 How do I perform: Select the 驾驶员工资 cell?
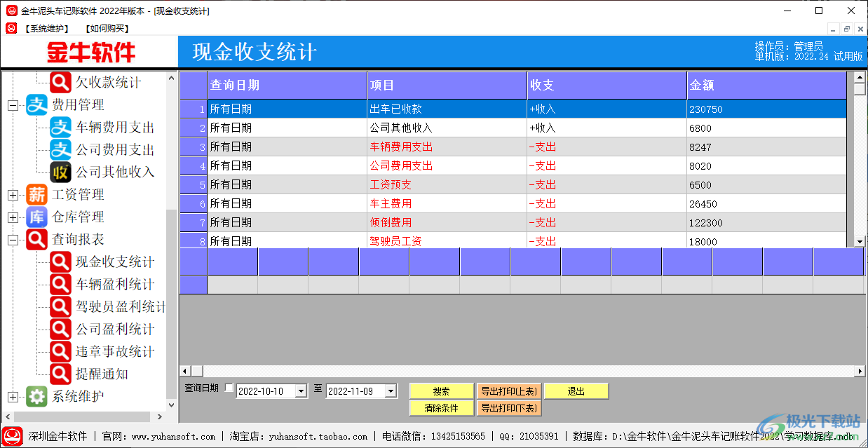(x=447, y=240)
